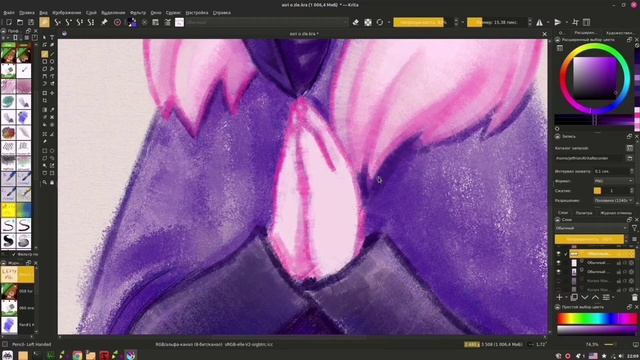Toggle visibility of the second layer

(x=558, y=263)
